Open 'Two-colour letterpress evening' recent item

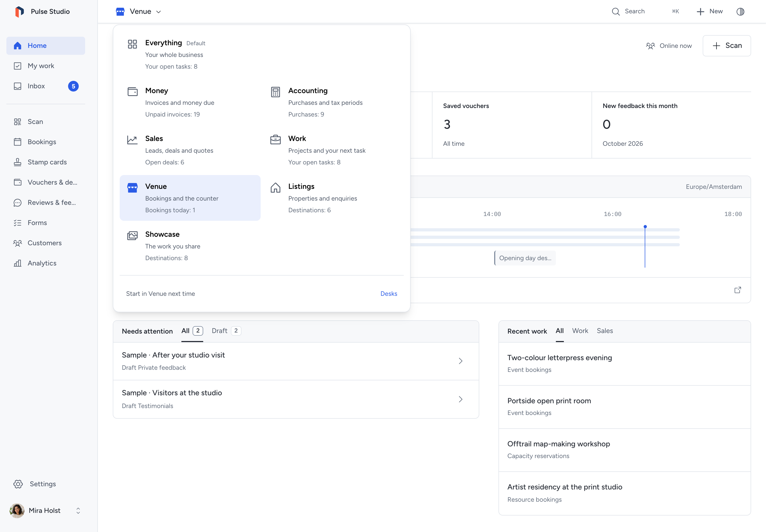[x=624, y=364]
